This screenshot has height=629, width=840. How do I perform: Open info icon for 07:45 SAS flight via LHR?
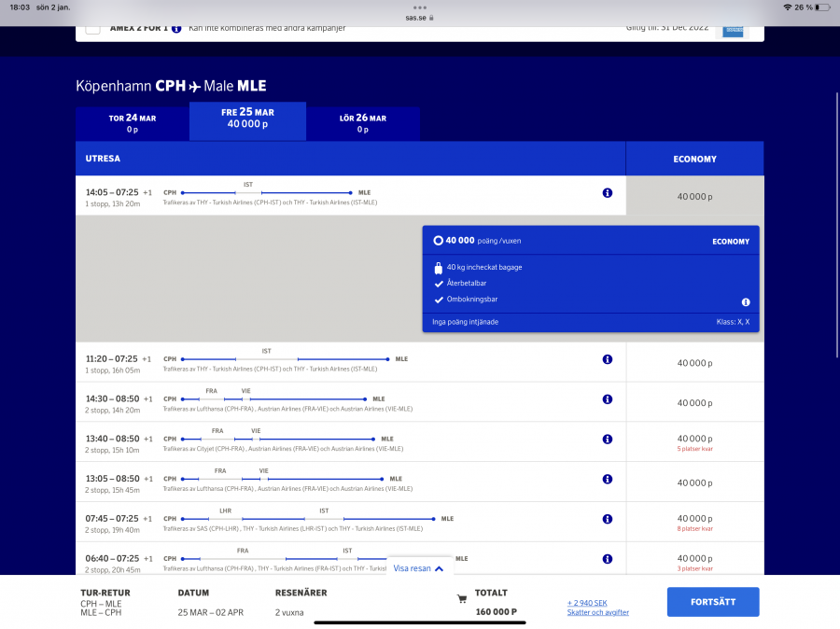point(607,519)
